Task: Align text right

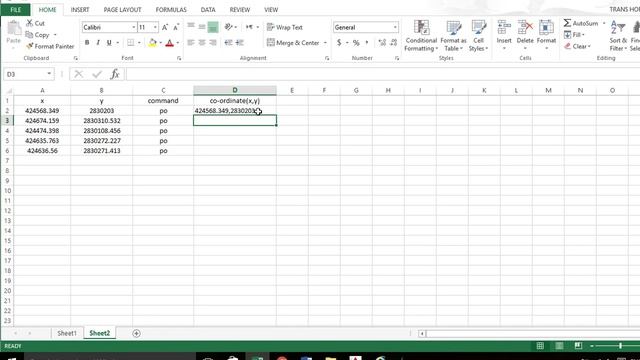Action: point(213,42)
